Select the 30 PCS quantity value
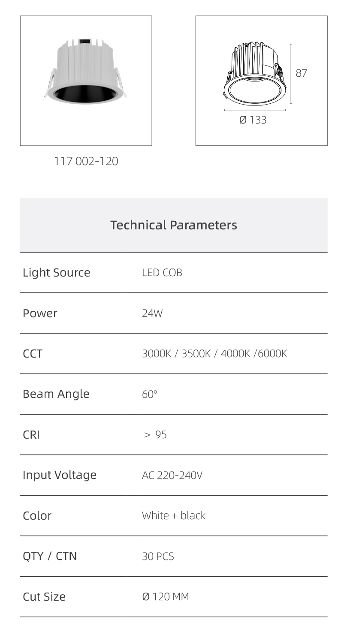The image size is (347, 644). pyautogui.click(x=158, y=556)
